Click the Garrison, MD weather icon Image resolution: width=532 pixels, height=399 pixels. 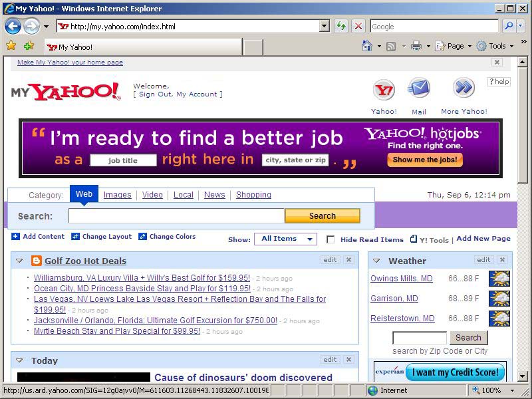[499, 299]
